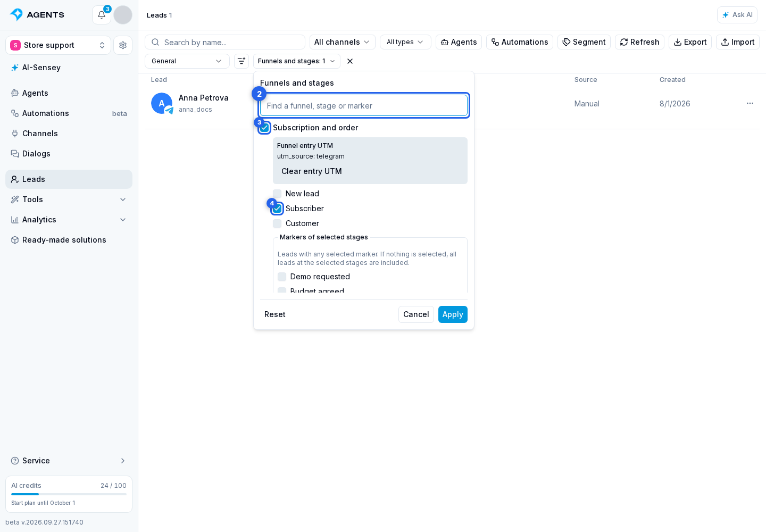Open Ask AI assistant
Image resolution: width=766 pixels, height=532 pixels.
tap(737, 15)
